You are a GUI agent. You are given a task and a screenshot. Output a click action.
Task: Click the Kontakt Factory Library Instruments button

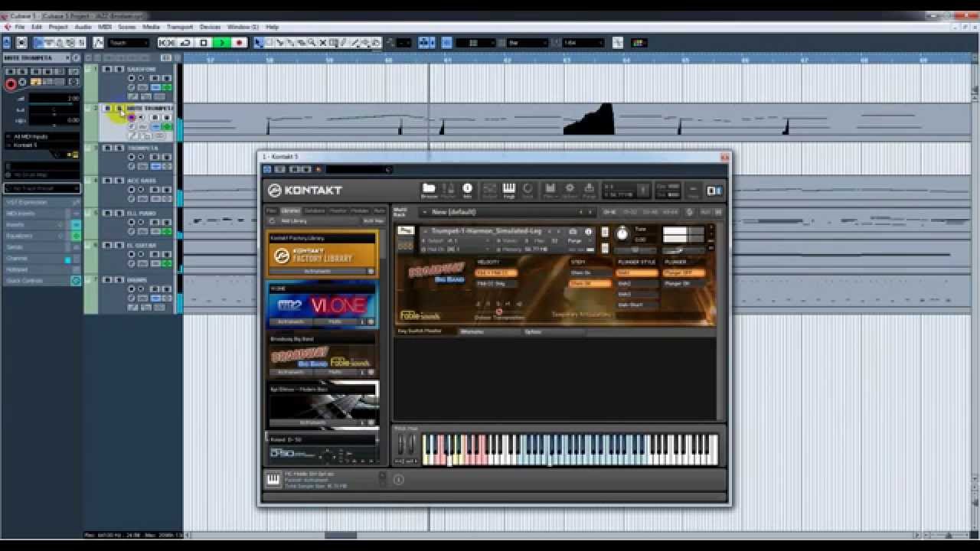click(x=317, y=271)
